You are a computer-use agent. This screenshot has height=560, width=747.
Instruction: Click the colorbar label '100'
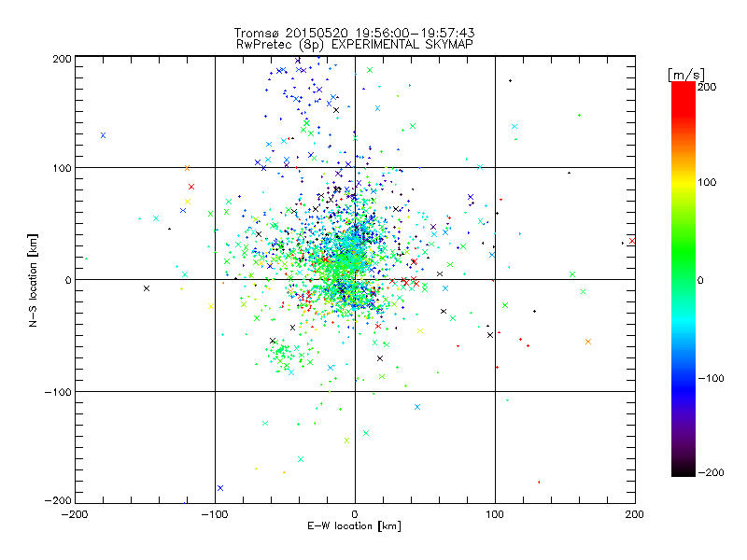(707, 182)
